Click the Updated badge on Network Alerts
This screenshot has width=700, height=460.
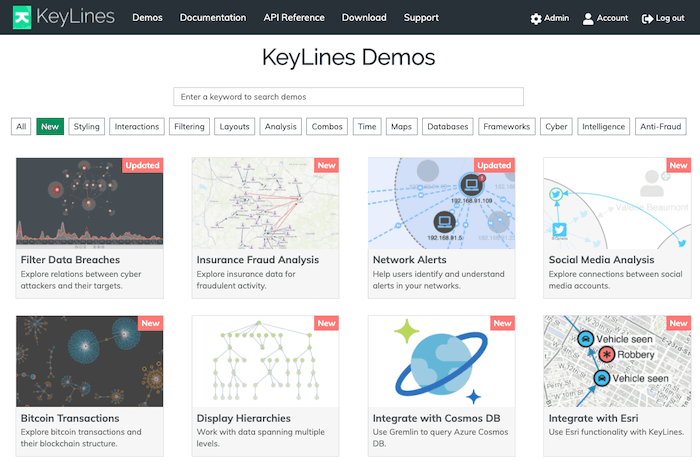pyautogui.click(x=494, y=165)
